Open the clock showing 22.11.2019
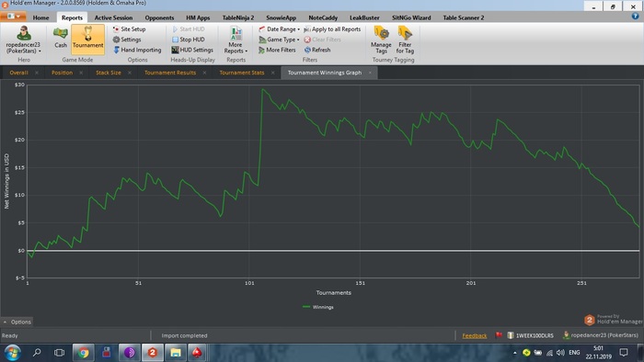This screenshot has height=362, width=644. click(598, 353)
